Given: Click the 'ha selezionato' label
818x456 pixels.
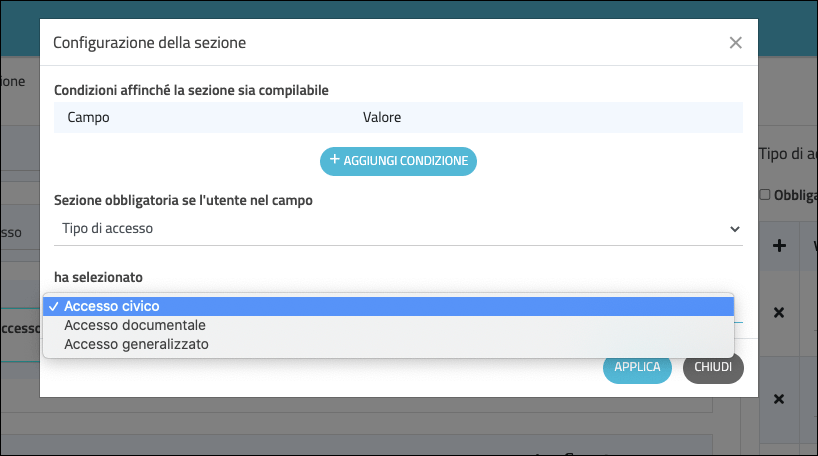Looking at the screenshot, I should [99, 275].
